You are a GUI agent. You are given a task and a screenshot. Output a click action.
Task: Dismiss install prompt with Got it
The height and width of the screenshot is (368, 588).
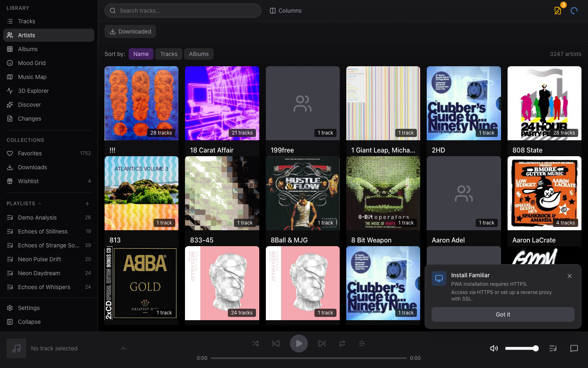click(503, 314)
